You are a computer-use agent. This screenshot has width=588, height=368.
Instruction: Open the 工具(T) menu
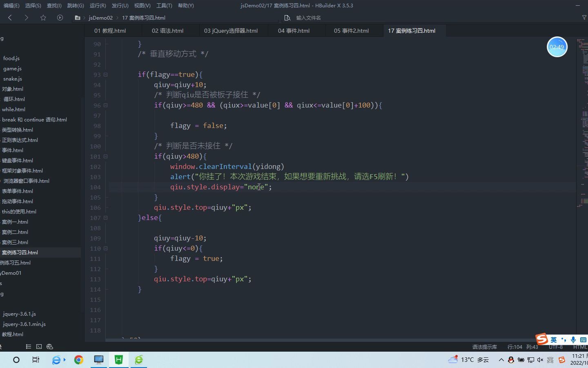tap(164, 5)
